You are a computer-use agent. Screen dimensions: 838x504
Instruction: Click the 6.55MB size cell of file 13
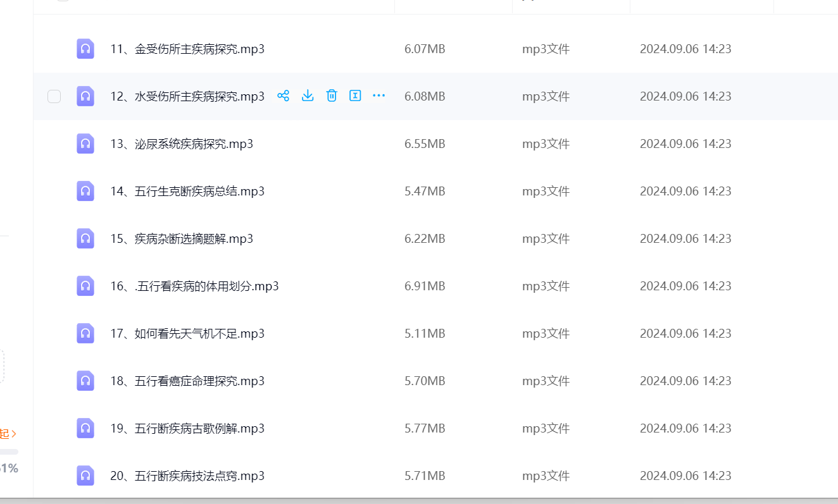tap(425, 144)
